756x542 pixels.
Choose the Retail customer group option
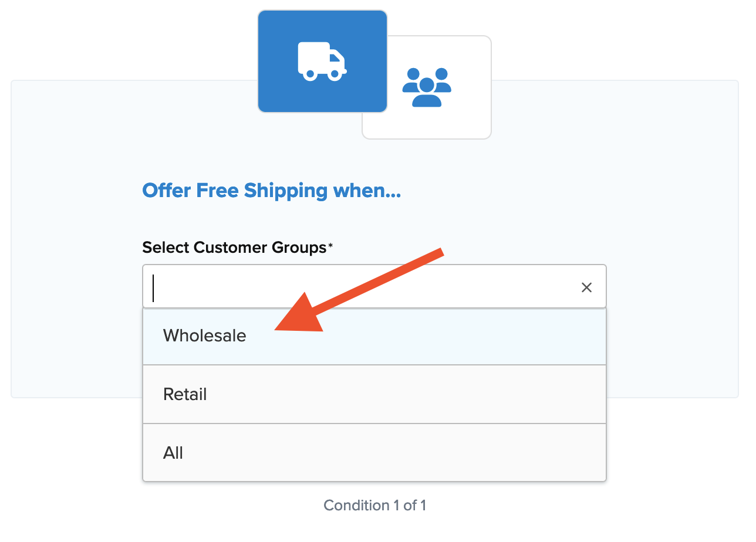(374, 394)
